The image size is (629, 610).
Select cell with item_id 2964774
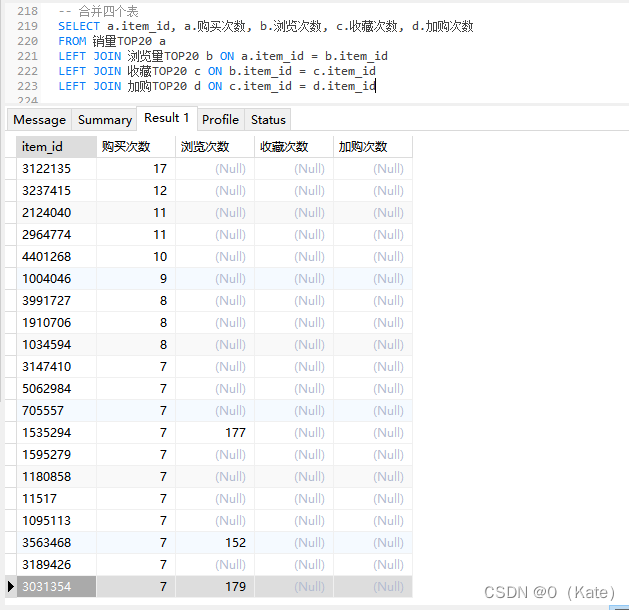[56, 235]
